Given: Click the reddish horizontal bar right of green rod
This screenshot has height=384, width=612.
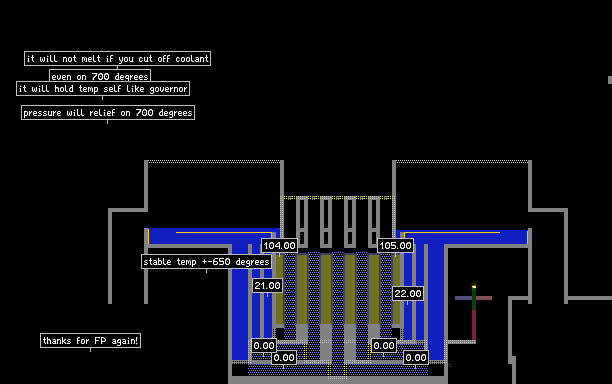Looking at the screenshot, I should tap(484, 298).
